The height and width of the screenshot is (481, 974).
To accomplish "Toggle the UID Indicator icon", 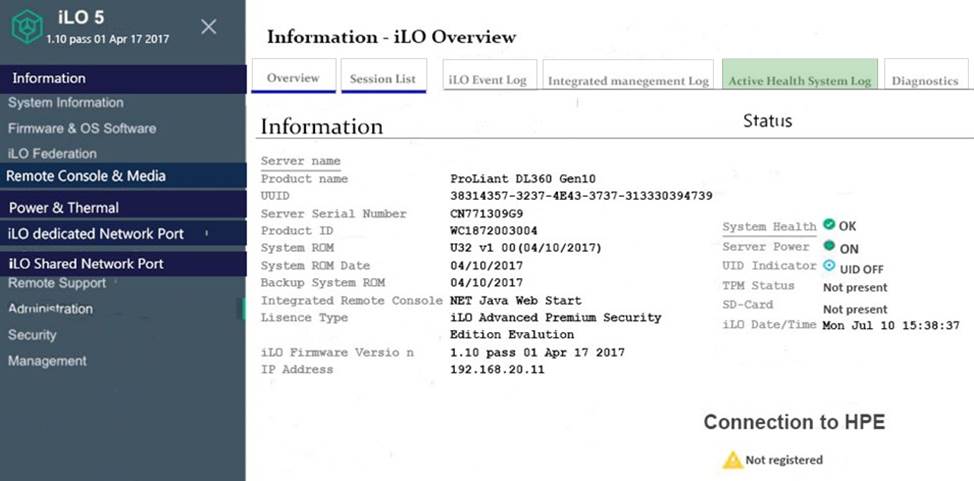I will point(829,266).
